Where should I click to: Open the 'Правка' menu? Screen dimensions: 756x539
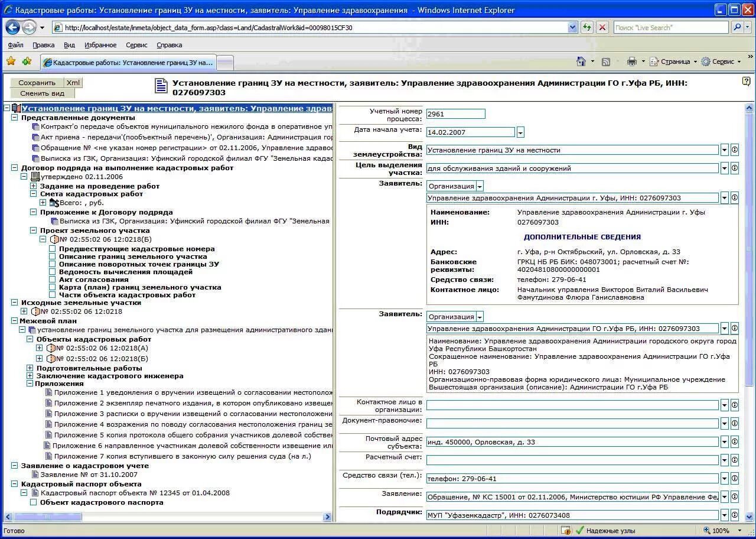[x=44, y=45]
